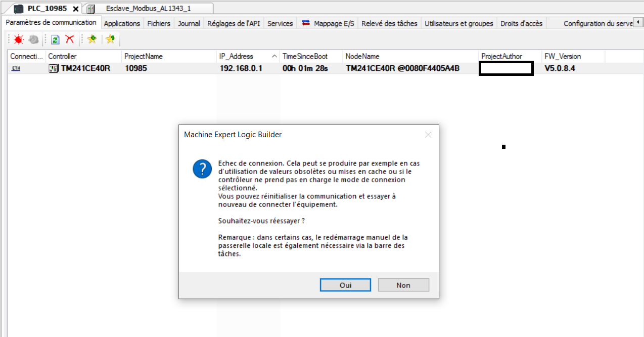The height and width of the screenshot is (337, 644).
Task: Sort by the TimeSinceBoot column header
Action: (311, 56)
